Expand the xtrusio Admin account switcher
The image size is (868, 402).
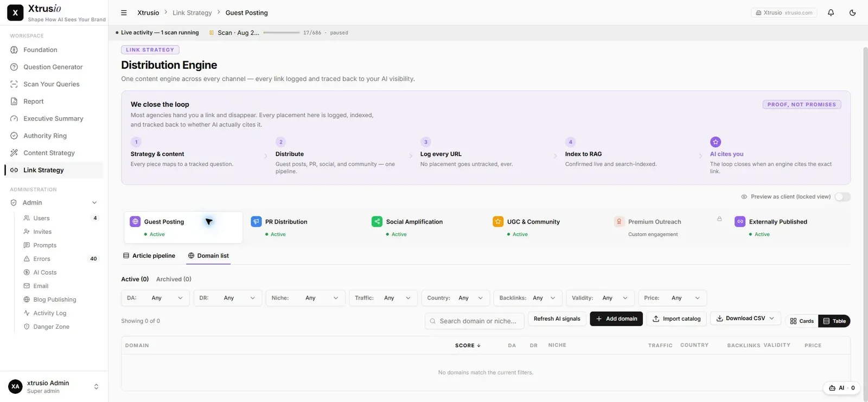point(96,387)
